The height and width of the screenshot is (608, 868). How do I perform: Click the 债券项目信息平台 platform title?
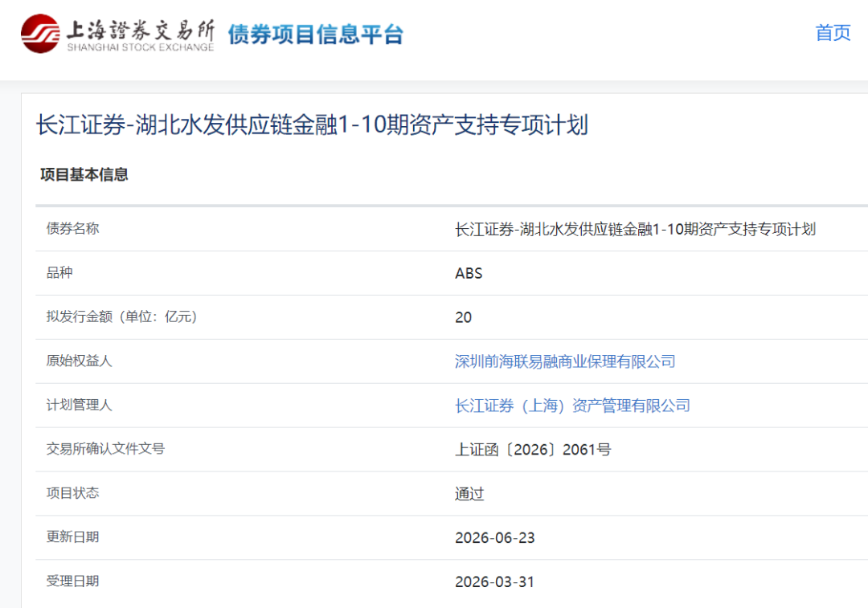(316, 35)
